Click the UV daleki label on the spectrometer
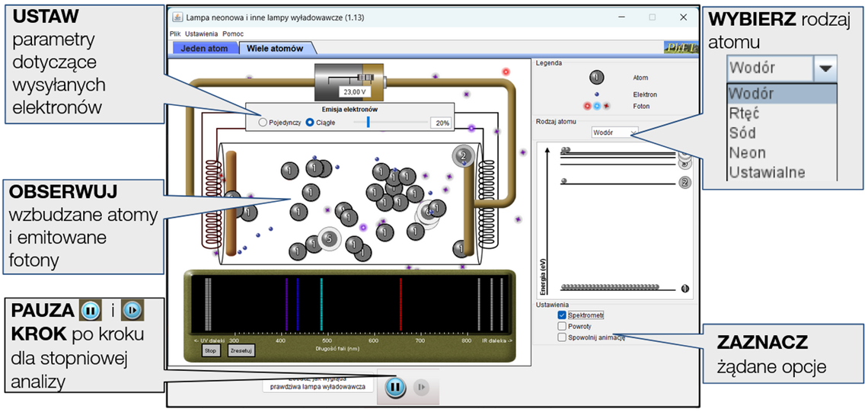 (210, 341)
